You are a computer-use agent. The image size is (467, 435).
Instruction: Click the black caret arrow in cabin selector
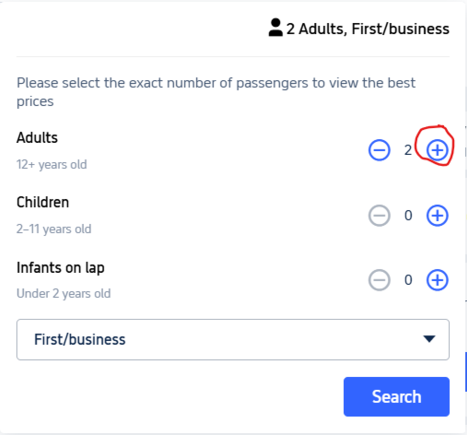click(429, 339)
